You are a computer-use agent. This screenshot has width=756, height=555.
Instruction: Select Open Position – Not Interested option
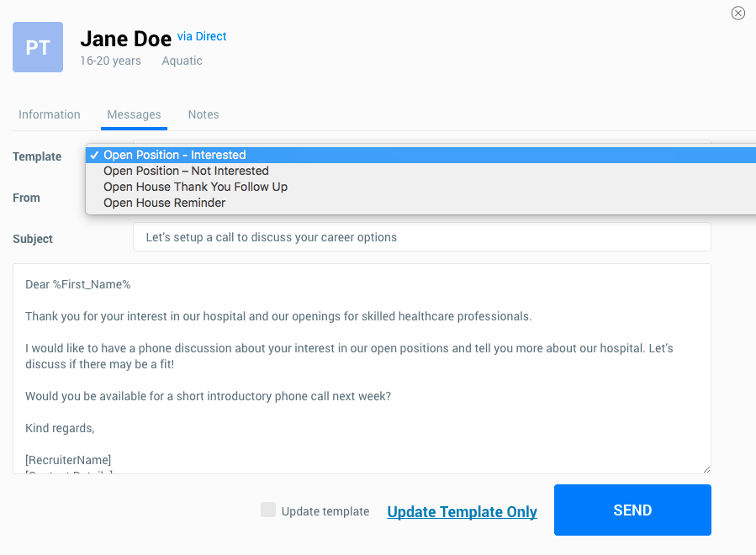[186, 171]
